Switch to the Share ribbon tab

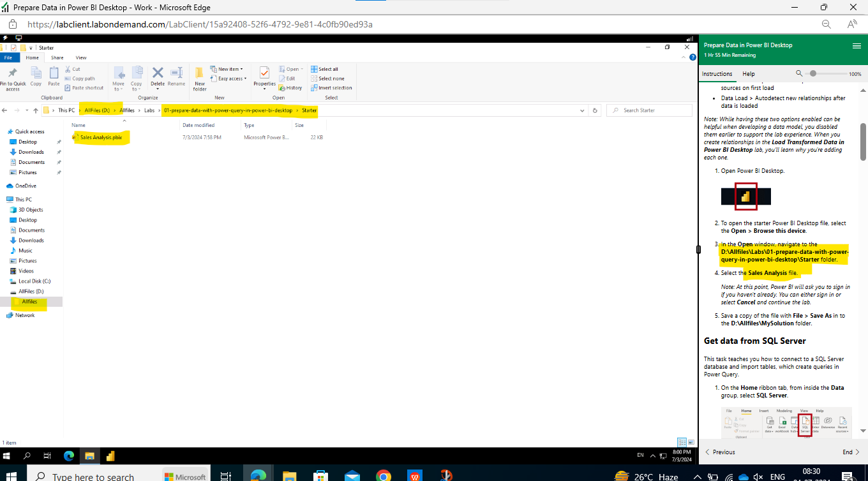[57, 57]
